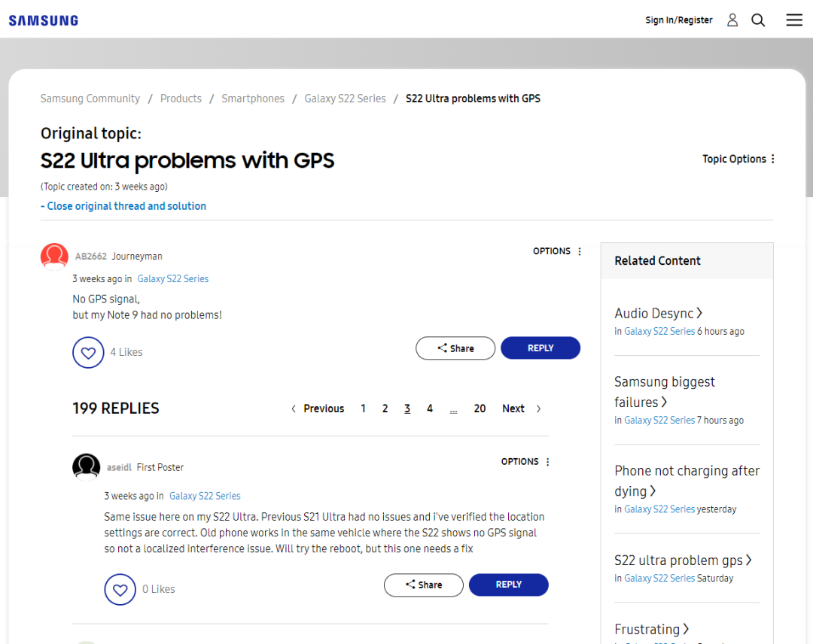Open Galaxy S22 Series link under Audio Desync
The width and height of the screenshot is (813, 644).
(659, 332)
